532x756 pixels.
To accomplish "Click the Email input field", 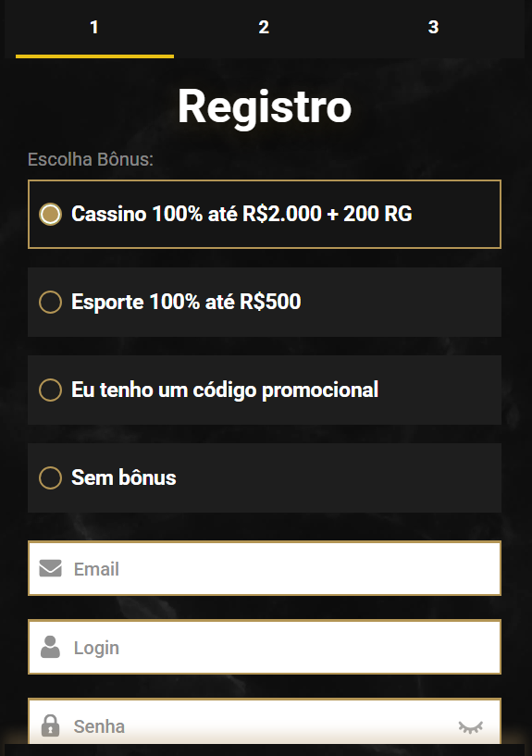I will (x=265, y=568).
